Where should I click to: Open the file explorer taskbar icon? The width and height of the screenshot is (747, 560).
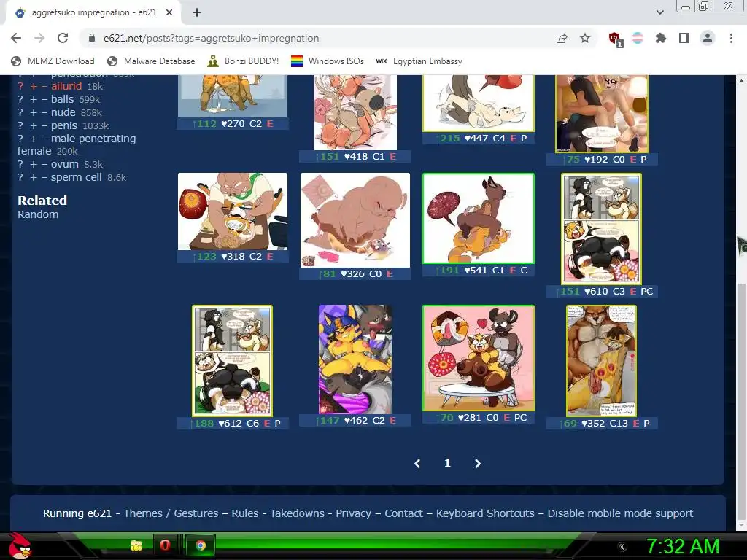coord(136,545)
